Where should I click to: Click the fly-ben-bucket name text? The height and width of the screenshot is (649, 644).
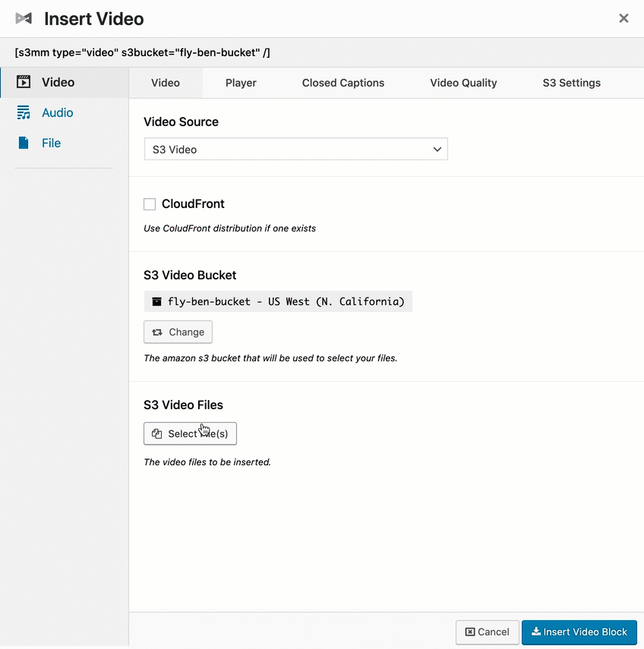point(209,301)
